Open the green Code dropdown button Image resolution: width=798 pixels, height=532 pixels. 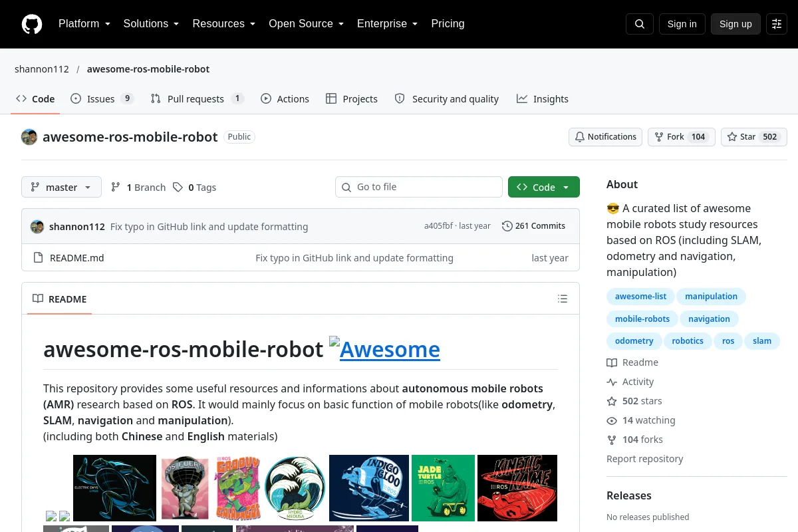point(544,188)
